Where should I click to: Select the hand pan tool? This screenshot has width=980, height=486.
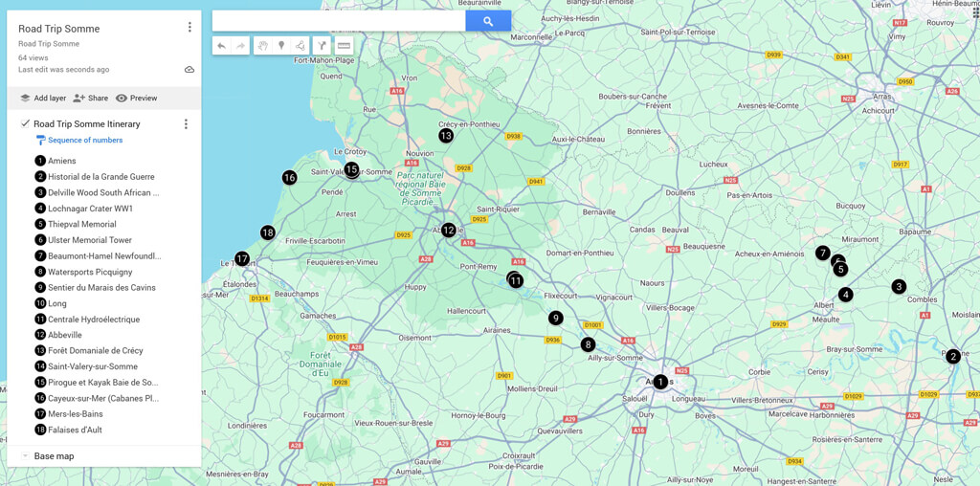point(262,46)
